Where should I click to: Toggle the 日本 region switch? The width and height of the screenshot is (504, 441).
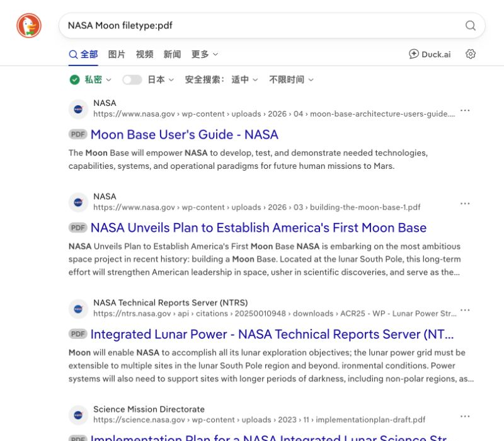click(132, 80)
